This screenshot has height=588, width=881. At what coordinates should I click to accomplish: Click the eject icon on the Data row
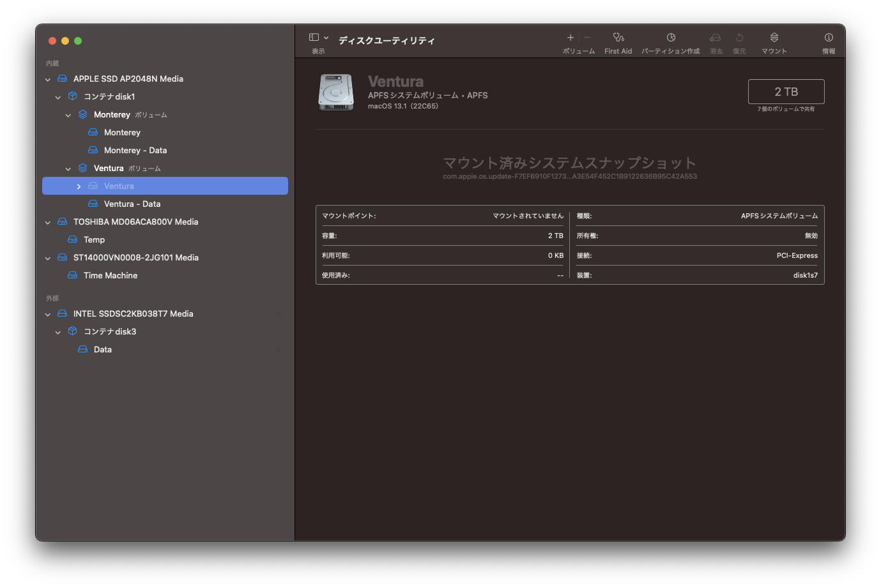pyautogui.click(x=278, y=350)
